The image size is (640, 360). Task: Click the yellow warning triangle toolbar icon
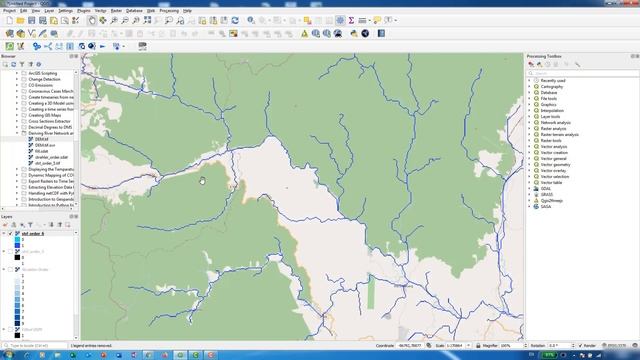coord(304,33)
